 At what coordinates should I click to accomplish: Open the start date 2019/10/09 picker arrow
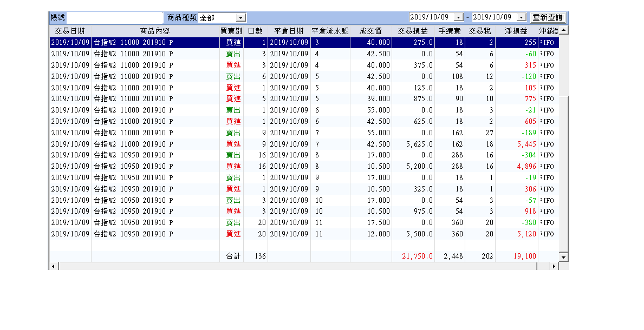click(458, 17)
